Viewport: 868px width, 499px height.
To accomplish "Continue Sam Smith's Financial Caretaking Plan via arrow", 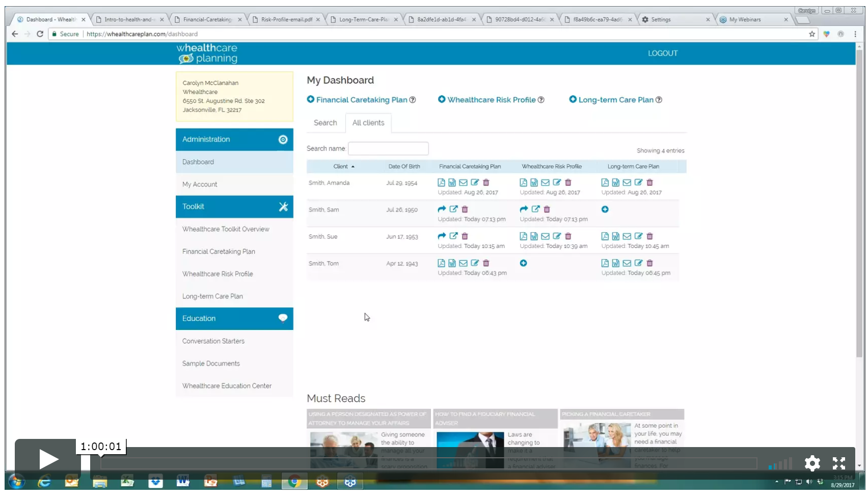I will point(442,209).
